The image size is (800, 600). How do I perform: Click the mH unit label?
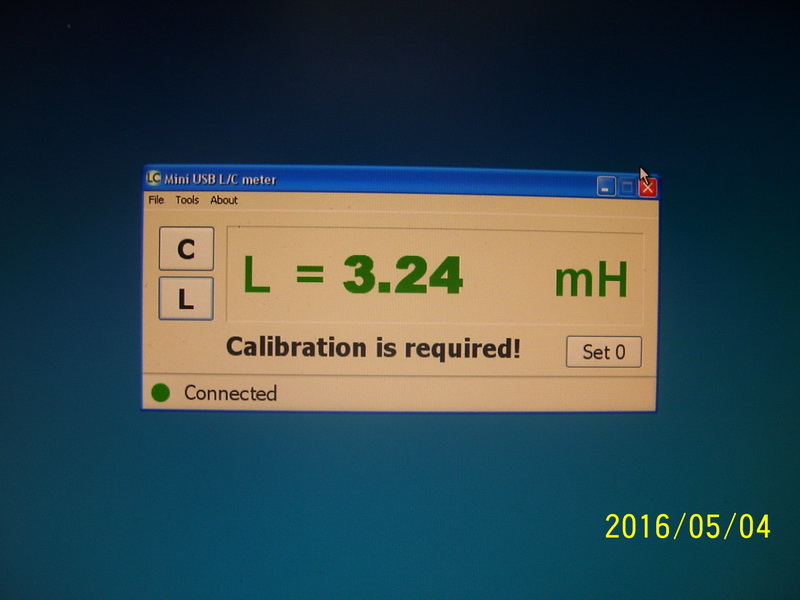coord(591,280)
